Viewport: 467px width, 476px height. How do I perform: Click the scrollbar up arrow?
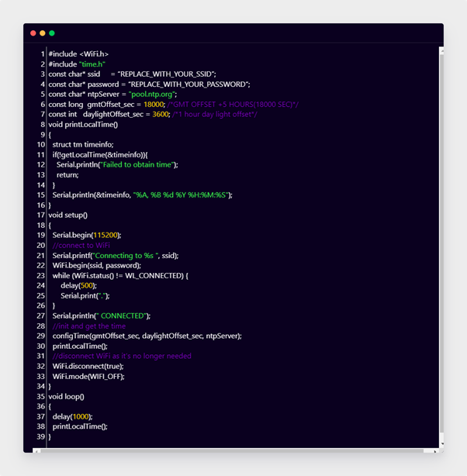(x=441, y=50)
